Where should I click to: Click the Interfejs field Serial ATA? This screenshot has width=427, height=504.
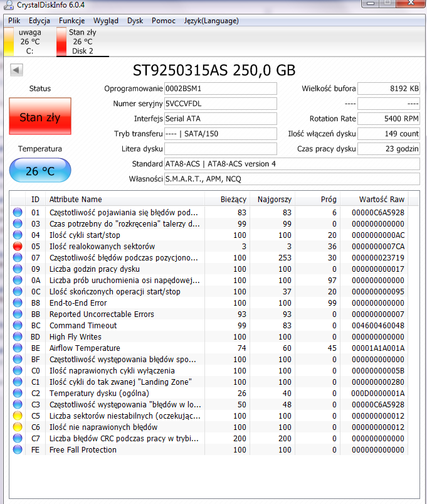(x=221, y=119)
